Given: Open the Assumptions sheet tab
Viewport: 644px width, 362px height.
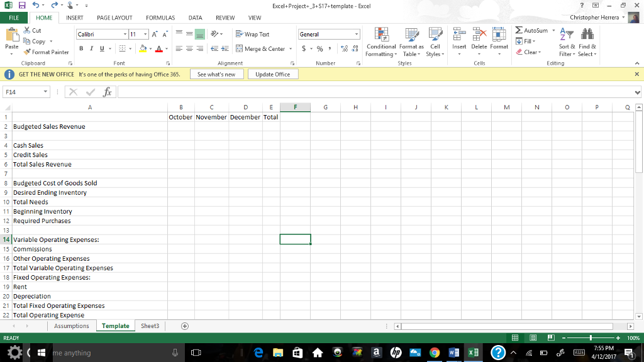Looking at the screenshot, I should pyautogui.click(x=72, y=326).
